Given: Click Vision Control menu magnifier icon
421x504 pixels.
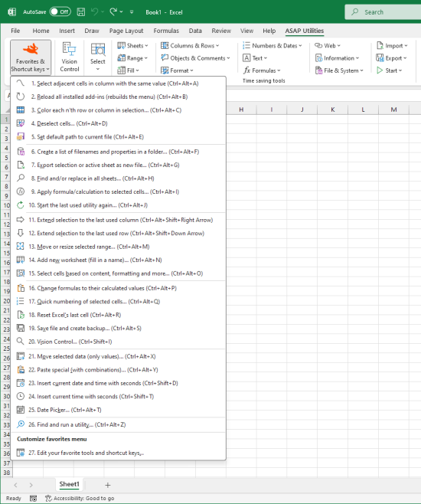Looking at the screenshot, I should point(20,342).
